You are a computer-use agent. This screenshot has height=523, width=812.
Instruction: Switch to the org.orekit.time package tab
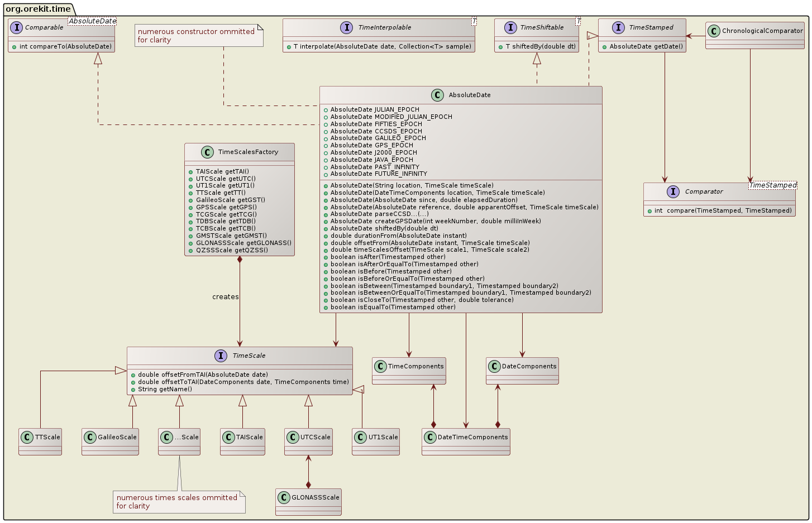click(37, 9)
